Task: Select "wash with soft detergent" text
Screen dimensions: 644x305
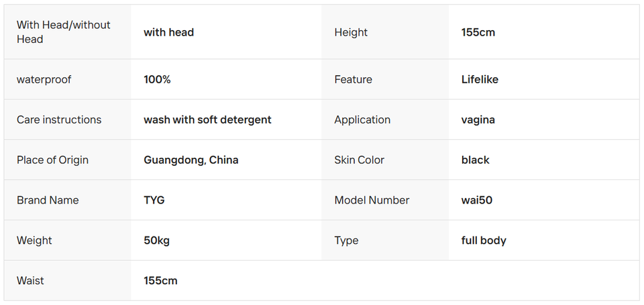Action: point(207,120)
